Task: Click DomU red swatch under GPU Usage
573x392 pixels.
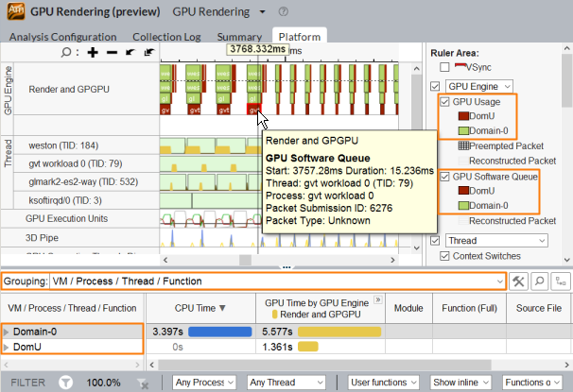Action: (463, 116)
